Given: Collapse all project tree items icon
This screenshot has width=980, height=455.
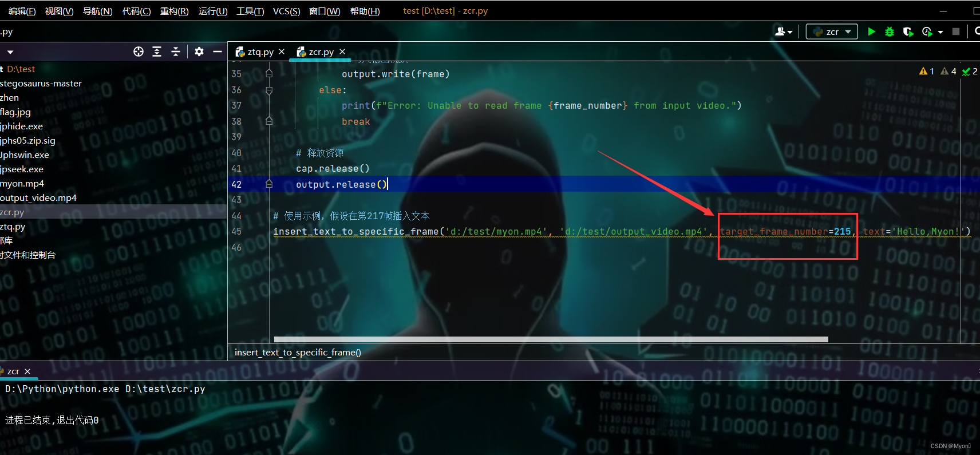Looking at the screenshot, I should pyautogui.click(x=176, y=52).
